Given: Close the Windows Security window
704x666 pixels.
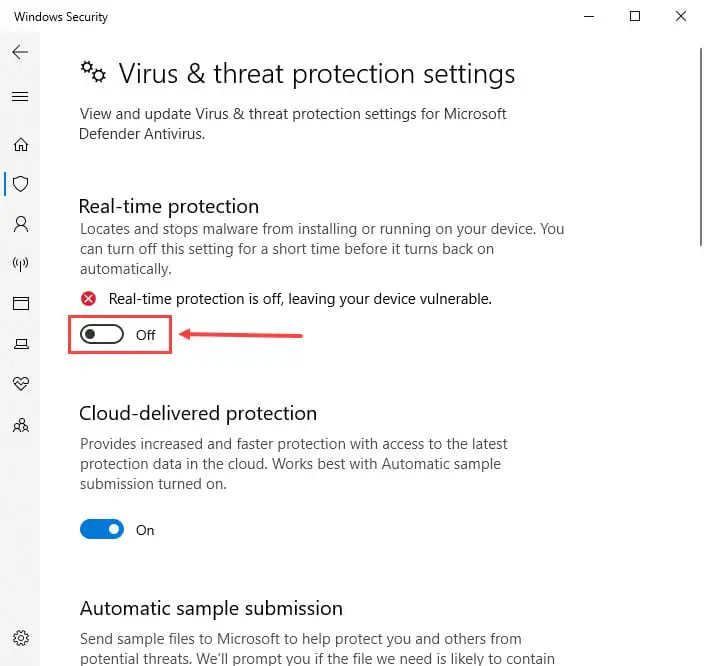Looking at the screenshot, I should [x=681, y=16].
